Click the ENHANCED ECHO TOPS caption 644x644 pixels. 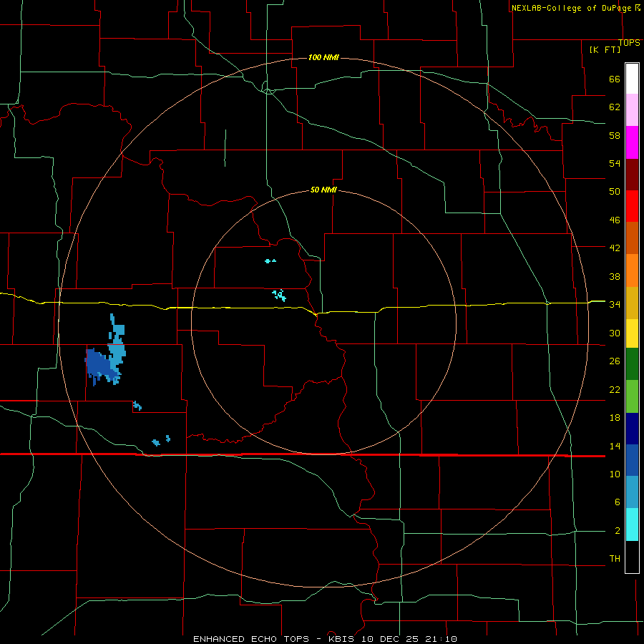(x=251, y=639)
